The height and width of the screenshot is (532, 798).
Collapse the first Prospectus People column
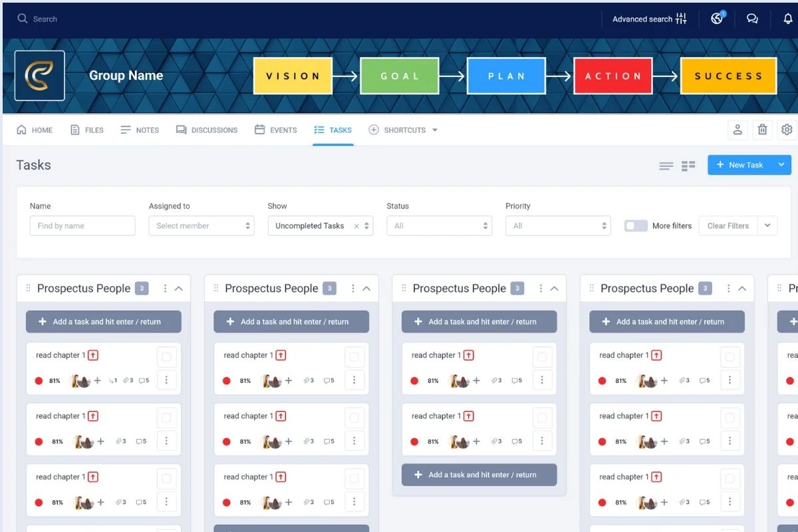coord(178,289)
